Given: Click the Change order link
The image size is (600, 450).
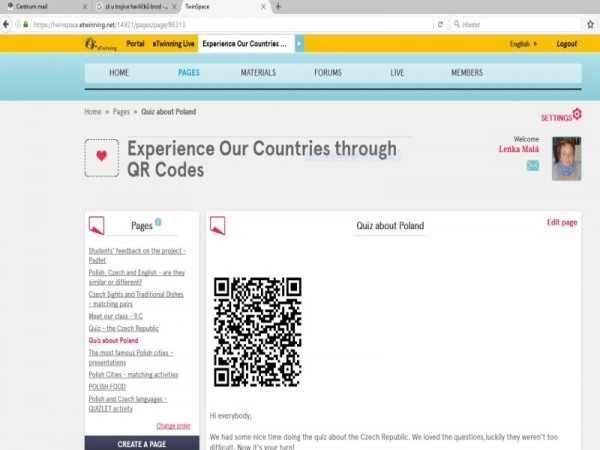Looking at the screenshot, I should [x=173, y=426].
